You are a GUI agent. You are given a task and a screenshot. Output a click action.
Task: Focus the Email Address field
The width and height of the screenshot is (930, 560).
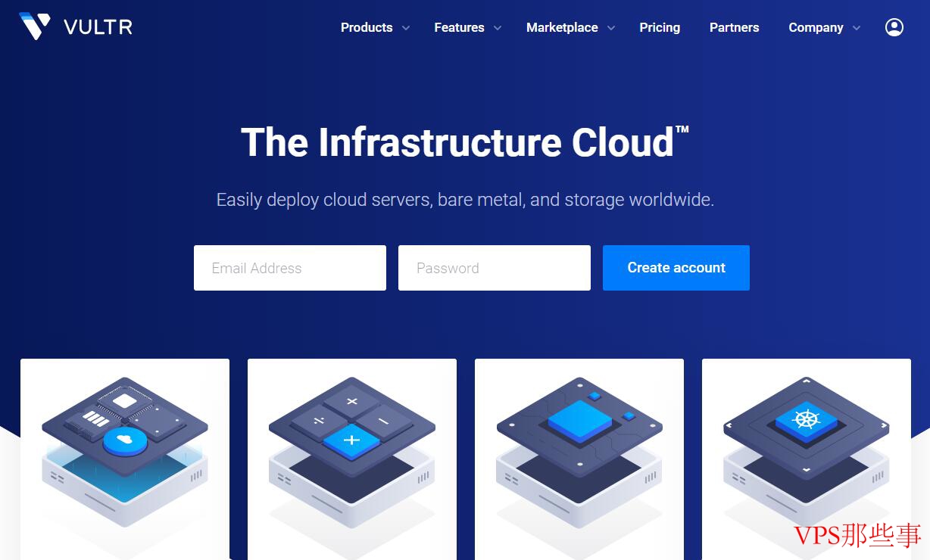pyautogui.click(x=290, y=268)
